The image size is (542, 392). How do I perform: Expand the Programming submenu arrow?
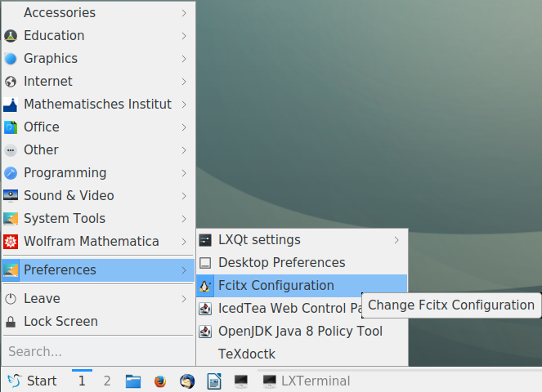click(x=184, y=173)
